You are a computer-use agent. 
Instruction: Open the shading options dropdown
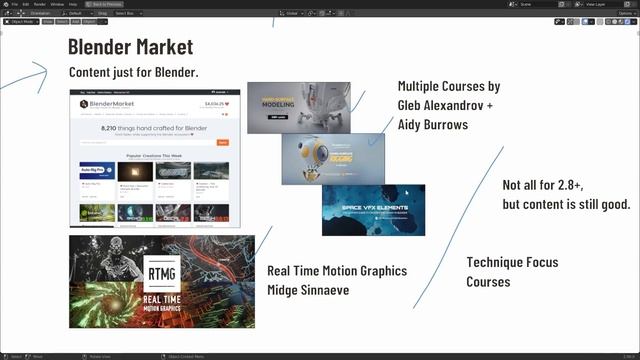tap(633, 22)
